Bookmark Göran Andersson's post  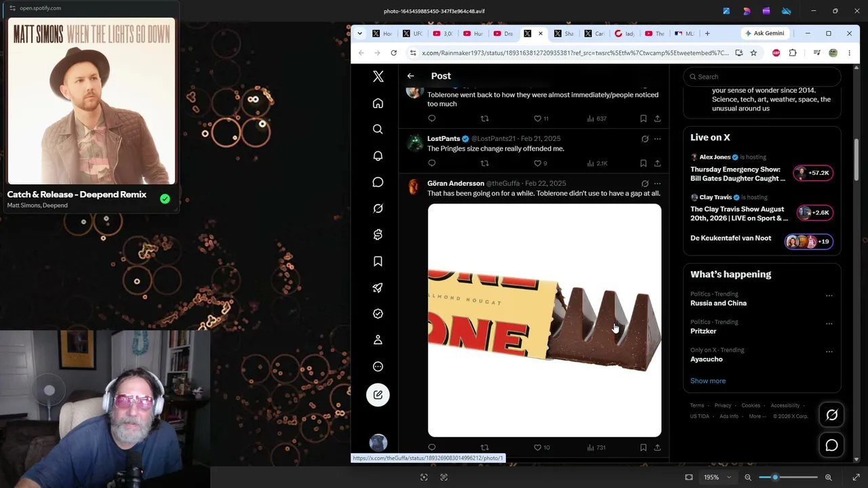(x=643, y=447)
